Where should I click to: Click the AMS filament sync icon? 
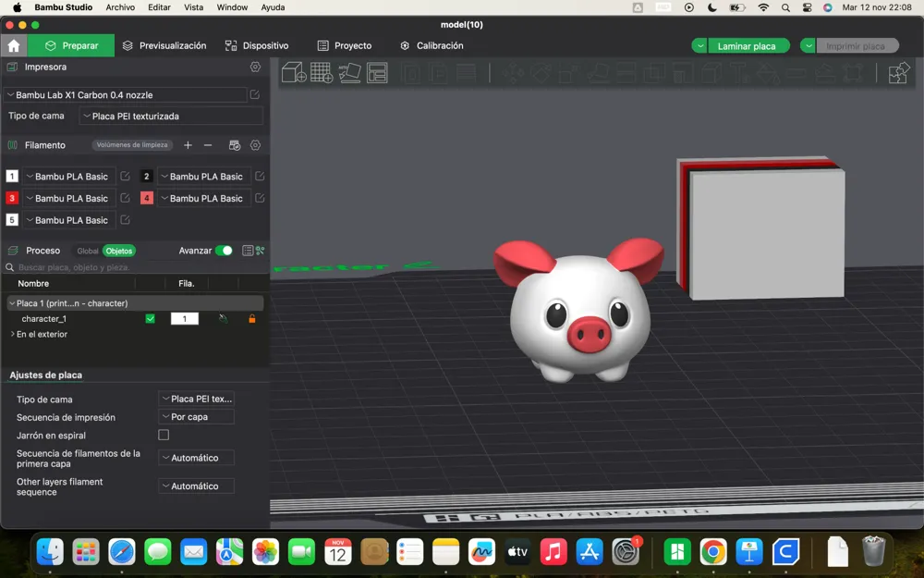tap(235, 145)
